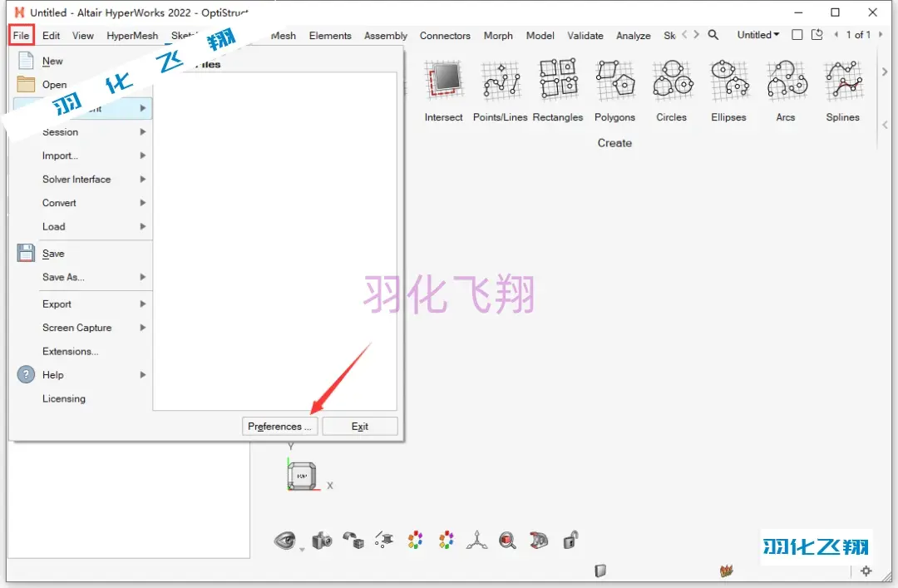This screenshot has width=898, height=588.
Task: Expand the Screen Capture submenu arrow
Action: click(143, 327)
